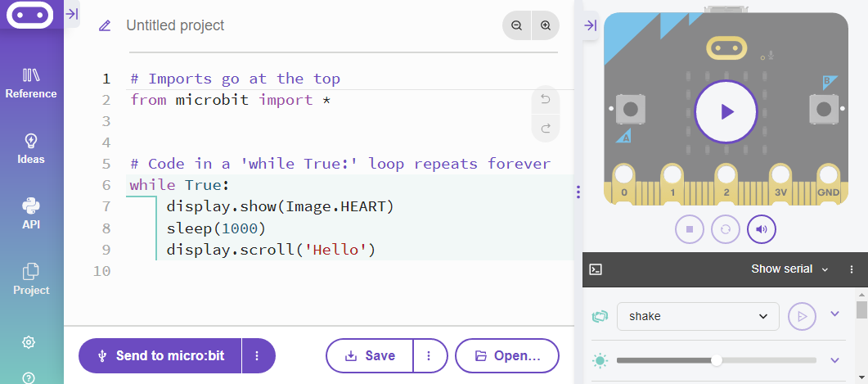868x384 pixels.
Task: Click the display.scroll('Hello') line
Action: click(x=272, y=250)
